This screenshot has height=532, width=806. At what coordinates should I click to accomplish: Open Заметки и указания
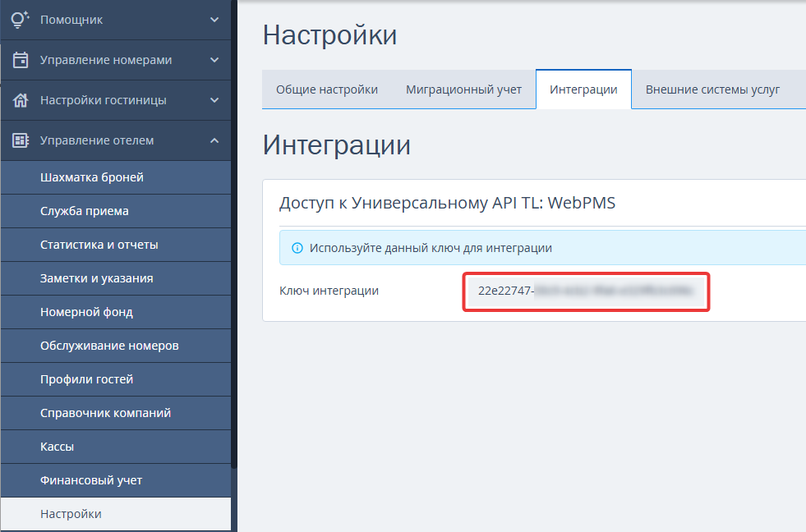coord(116,278)
